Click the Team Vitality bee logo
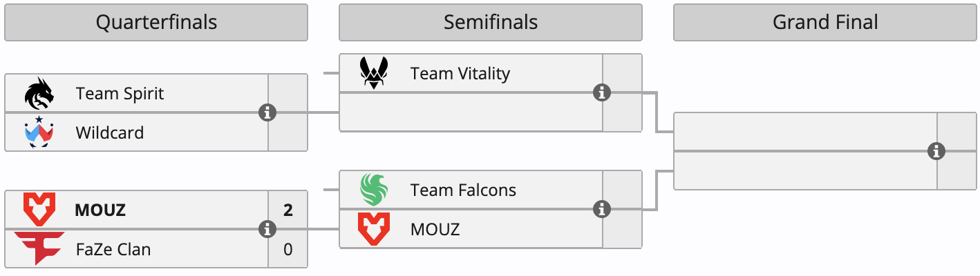The width and height of the screenshot is (980, 276). [374, 73]
